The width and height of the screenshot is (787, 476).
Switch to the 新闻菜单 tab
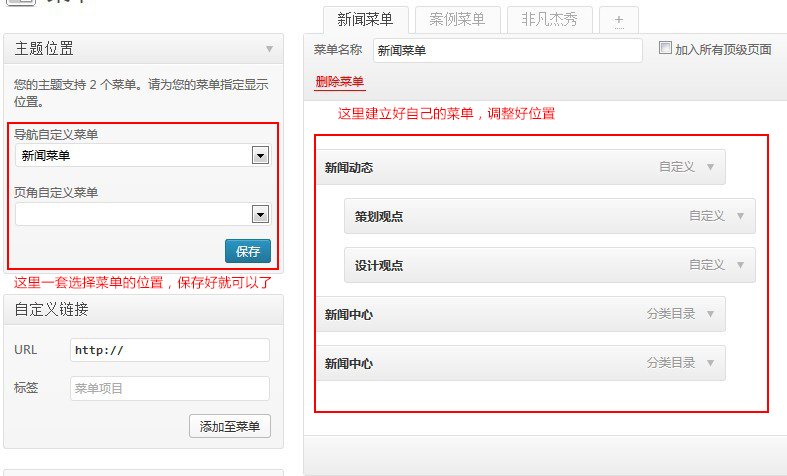point(366,19)
